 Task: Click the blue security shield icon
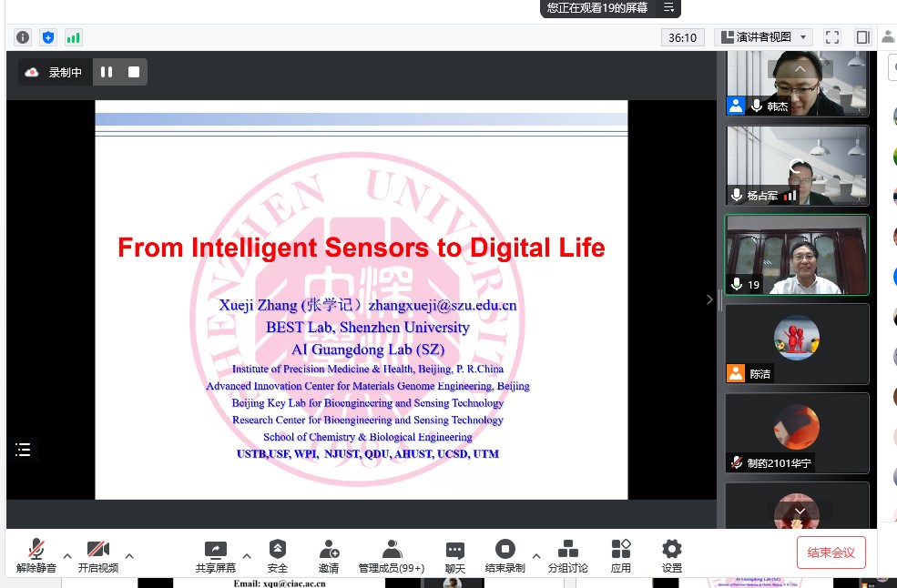pos(48,37)
